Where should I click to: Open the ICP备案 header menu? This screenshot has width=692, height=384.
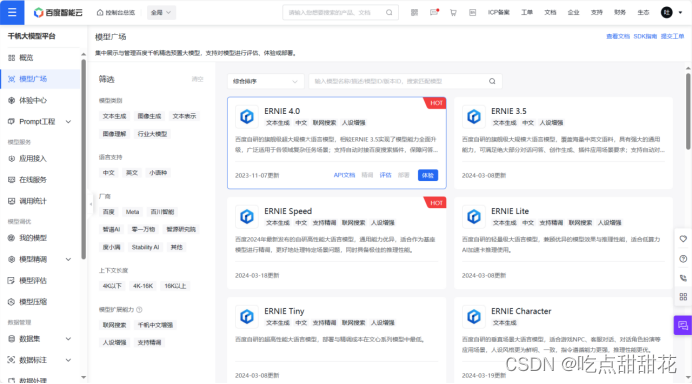[x=499, y=12]
